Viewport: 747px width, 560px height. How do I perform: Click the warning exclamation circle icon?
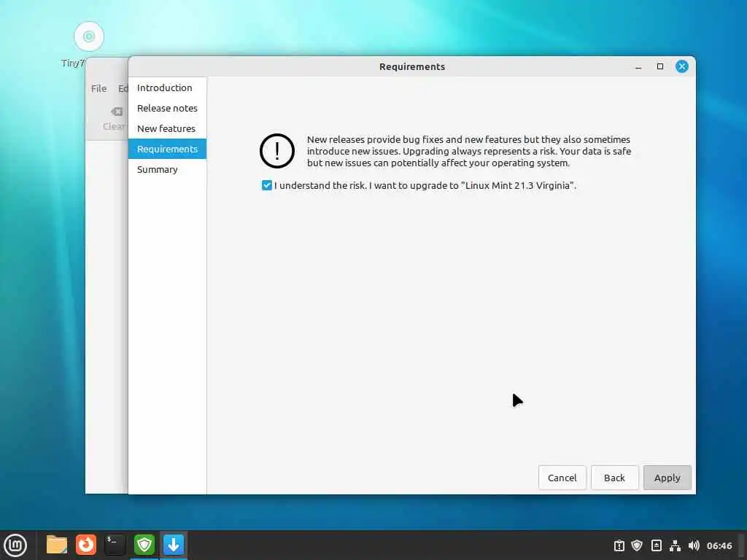pyautogui.click(x=276, y=151)
